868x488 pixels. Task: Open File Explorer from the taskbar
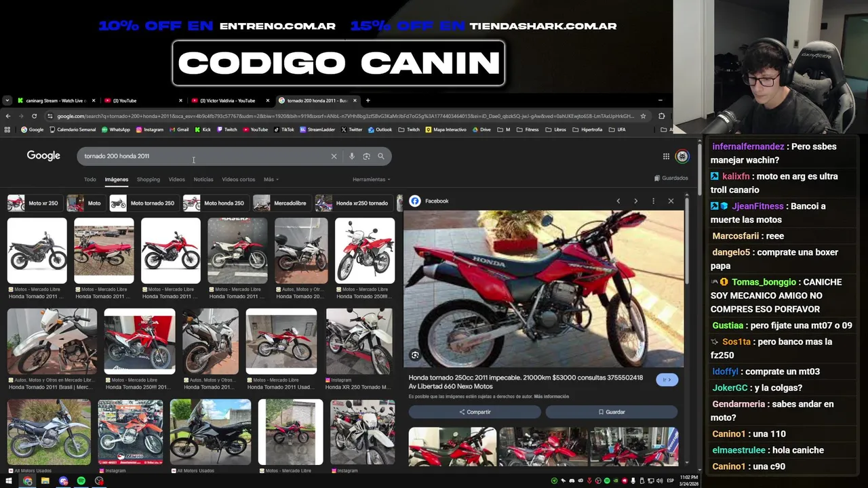click(45, 481)
